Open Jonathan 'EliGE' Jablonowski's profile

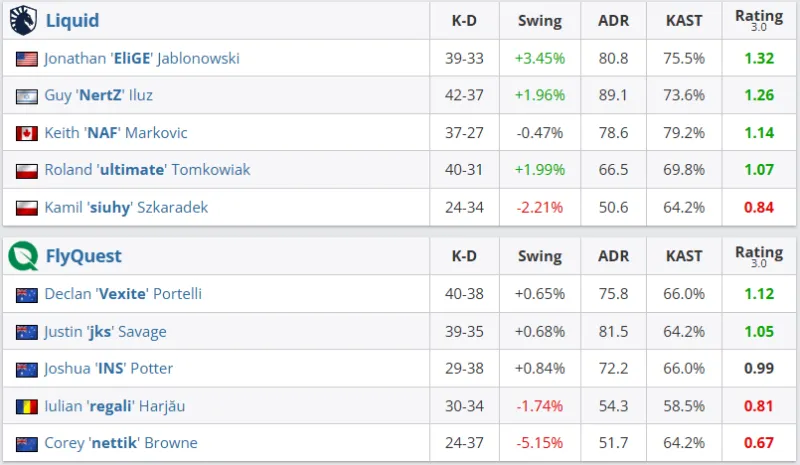[x=142, y=59]
